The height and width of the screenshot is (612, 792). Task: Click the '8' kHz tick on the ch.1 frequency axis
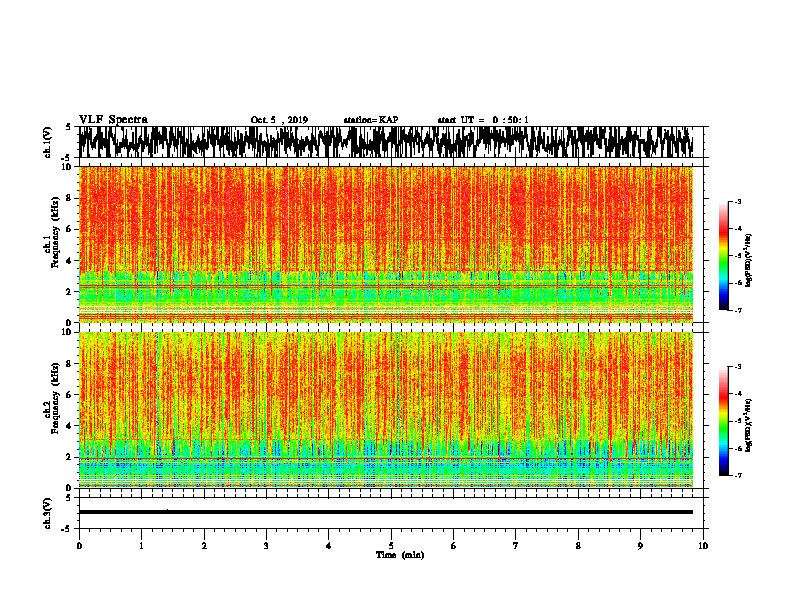[x=70, y=198]
